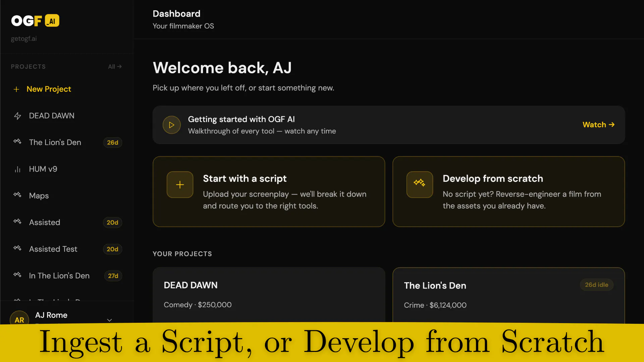The height and width of the screenshot is (362, 644).
Task: Open the Assisted Test project
Action: [x=53, y=249]
